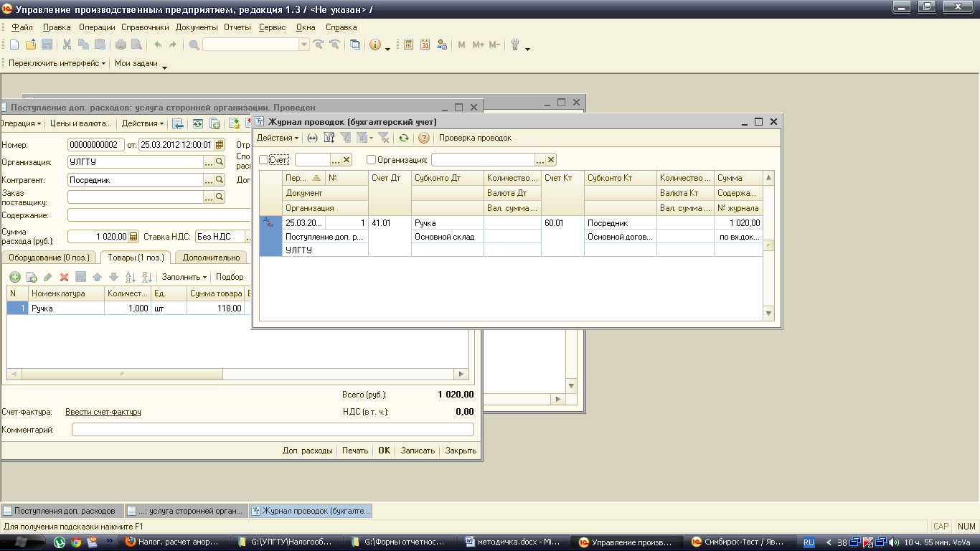Screen dimensions: 980x551
Task: Toggle the Счет filter checkbox
Action: [263, 160]
